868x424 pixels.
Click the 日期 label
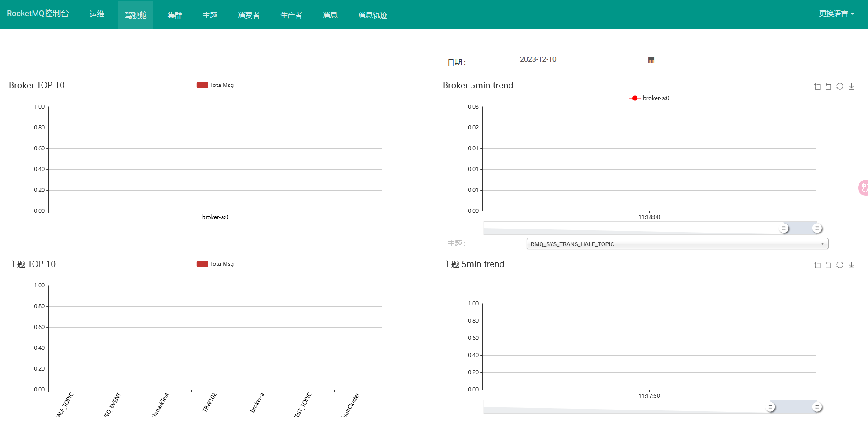tap(457, 62)
